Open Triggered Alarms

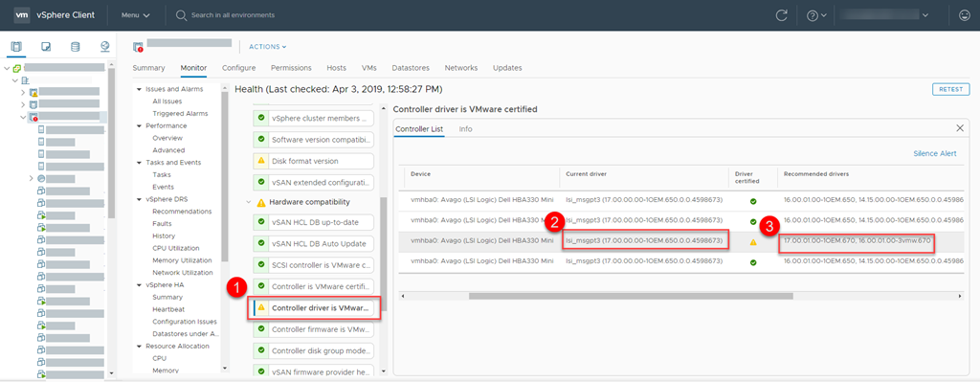click(x=180, y=114)
